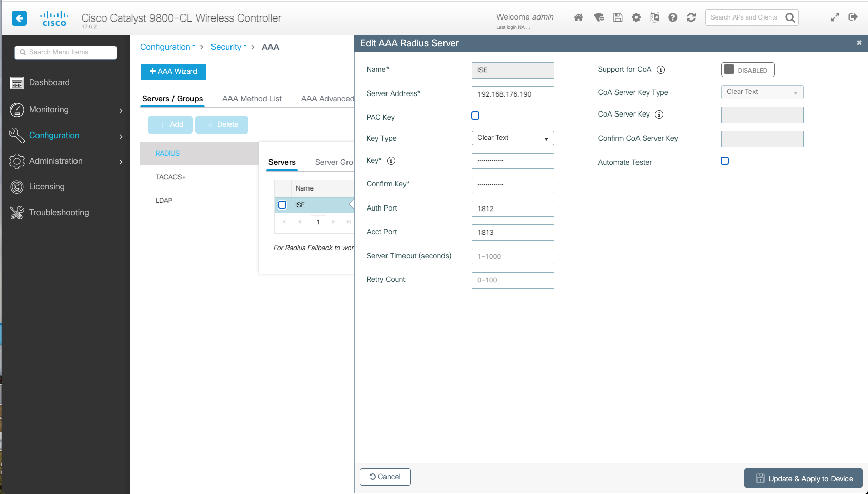The width and height of the screenshot is (868, 494).
Task: Go to the home icon in header
Action: (x=578, y=17)
